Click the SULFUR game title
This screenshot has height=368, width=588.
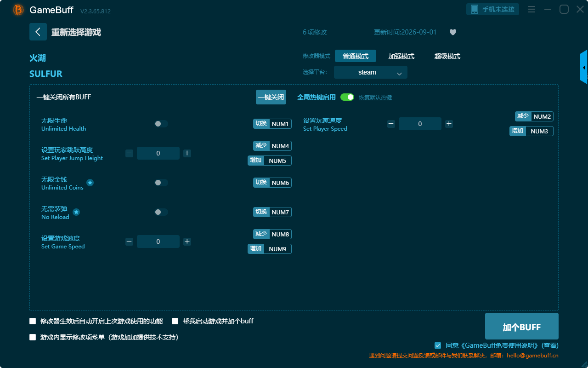(46, 74)
